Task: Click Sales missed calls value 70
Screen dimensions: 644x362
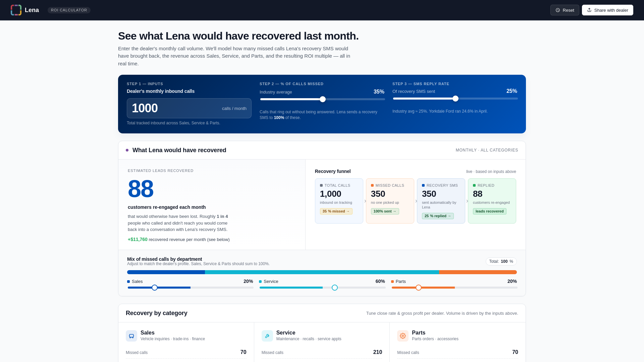Action: click(x=244, y=352)
